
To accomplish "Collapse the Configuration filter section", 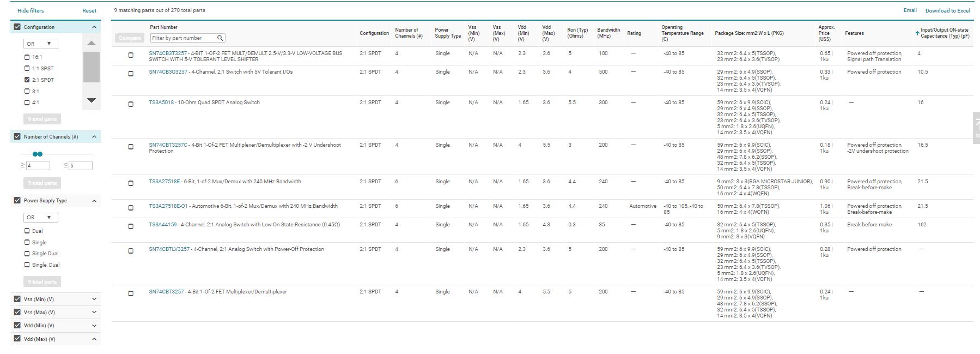I will pos(94,27).
